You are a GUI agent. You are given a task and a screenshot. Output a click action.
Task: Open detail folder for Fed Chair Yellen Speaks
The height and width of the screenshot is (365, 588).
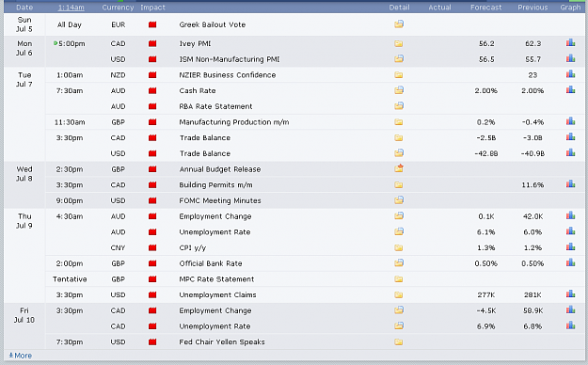pyautogui.click(x=399, y=341)
